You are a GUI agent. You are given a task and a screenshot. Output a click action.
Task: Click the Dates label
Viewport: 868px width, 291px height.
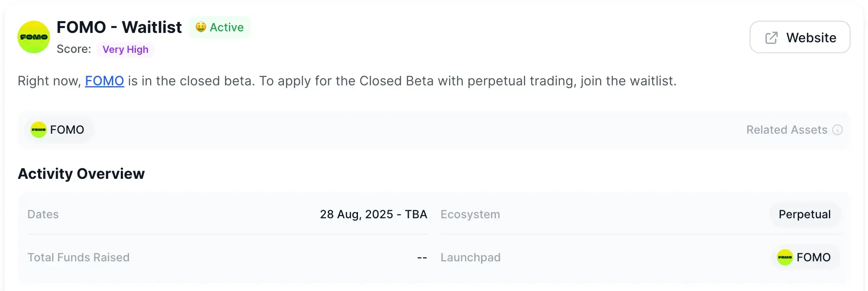43,214
